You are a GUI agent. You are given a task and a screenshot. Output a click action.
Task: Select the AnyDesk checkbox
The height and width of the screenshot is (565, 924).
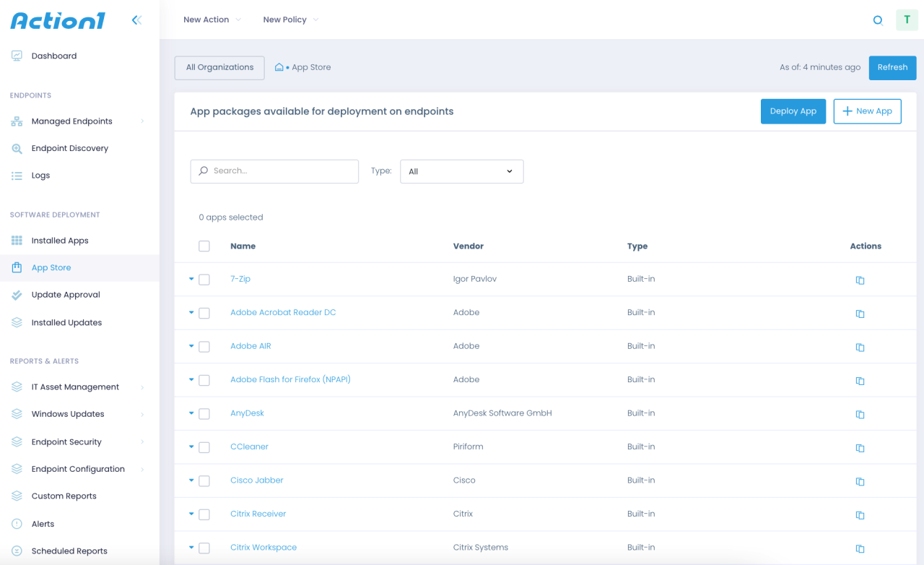coord(204,414)
